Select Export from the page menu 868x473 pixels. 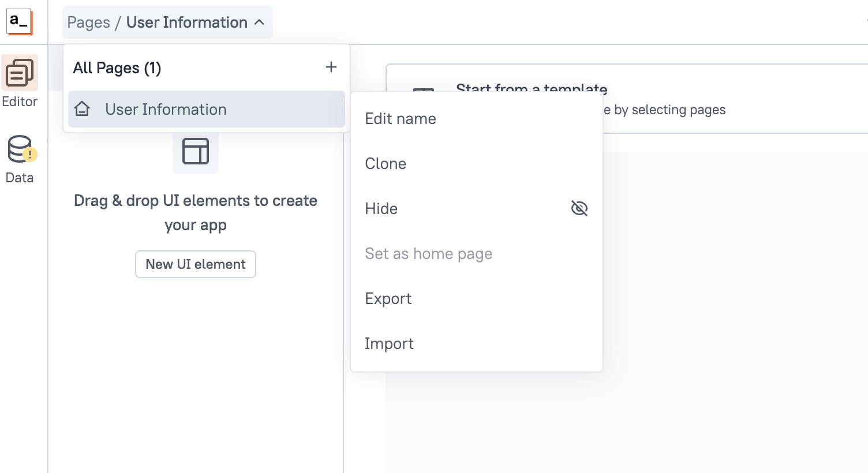coord(477,299)
